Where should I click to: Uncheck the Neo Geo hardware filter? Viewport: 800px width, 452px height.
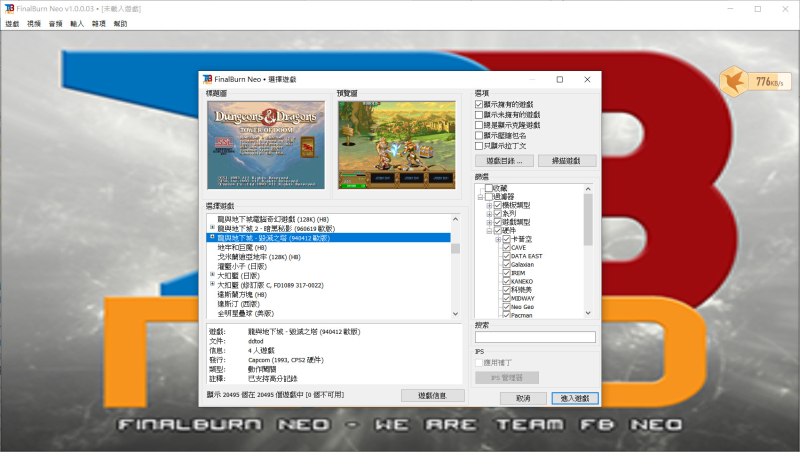point(507,307)
